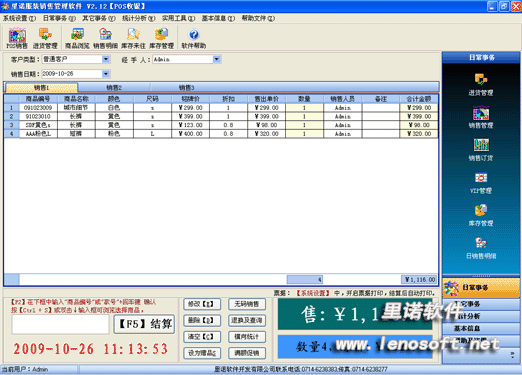Click the 折扣 column header
Image resolution: width=522 pixels, height=375 pixels.
tap(228, 99)
